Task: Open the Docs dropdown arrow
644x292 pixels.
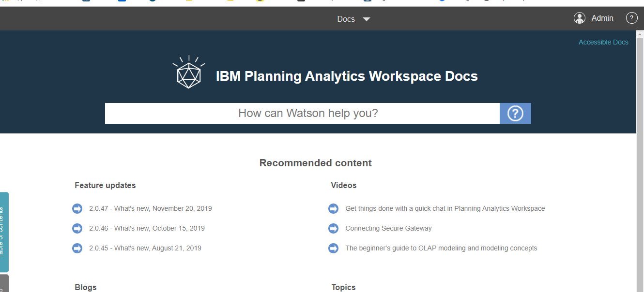Action: [367, 19]
